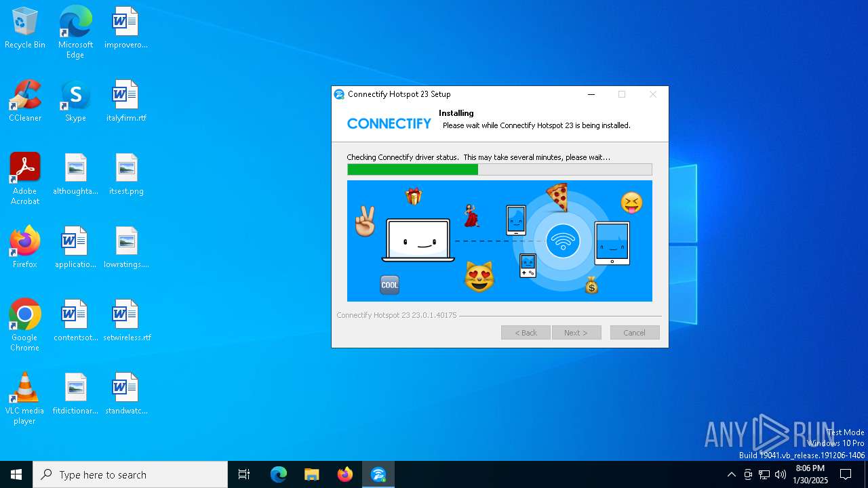Open VLC media player desktop shortcut
Viewport: 868px width, 488px height.
pyautogui.click(x=25, y=399)
